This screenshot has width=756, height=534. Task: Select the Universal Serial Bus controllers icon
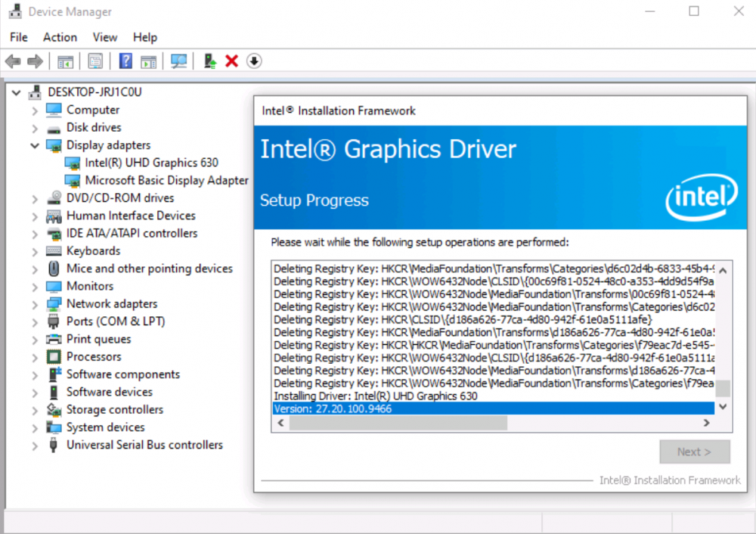54,445
